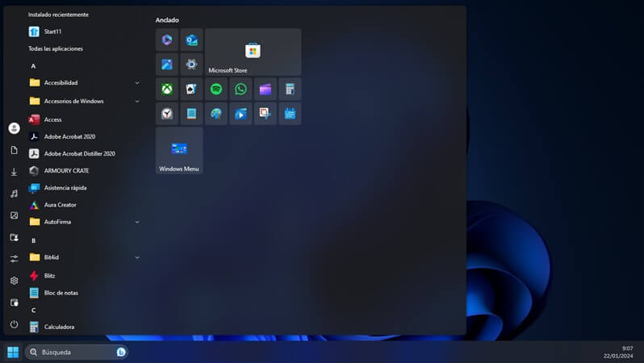
Task: Open Pictures folder from the sidebar
Action: tap(14, 215)
